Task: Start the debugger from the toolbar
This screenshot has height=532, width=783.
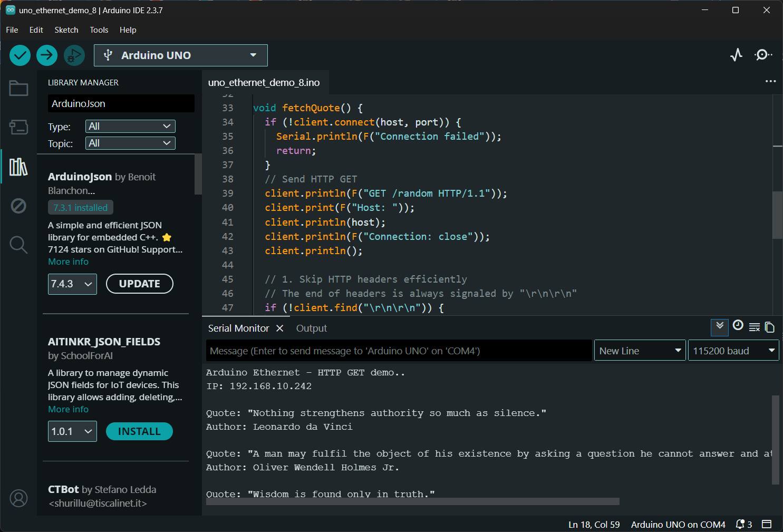Action: pos(74,55)
